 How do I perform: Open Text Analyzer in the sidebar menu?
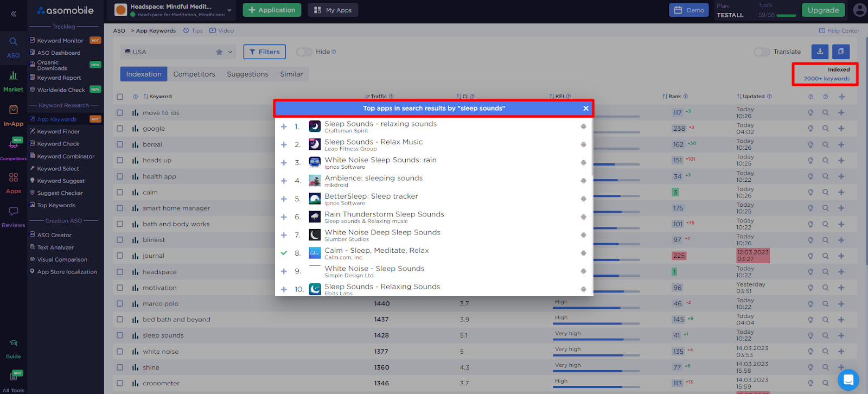coord(55,247)
